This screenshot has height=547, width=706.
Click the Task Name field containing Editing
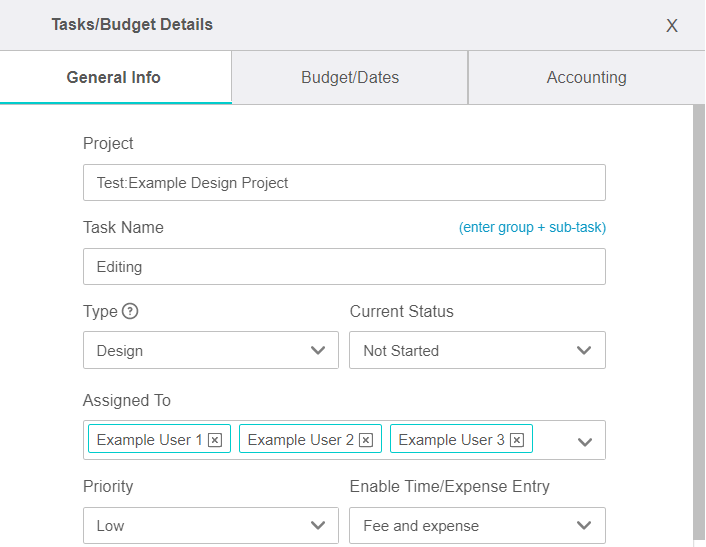(344, 267)
